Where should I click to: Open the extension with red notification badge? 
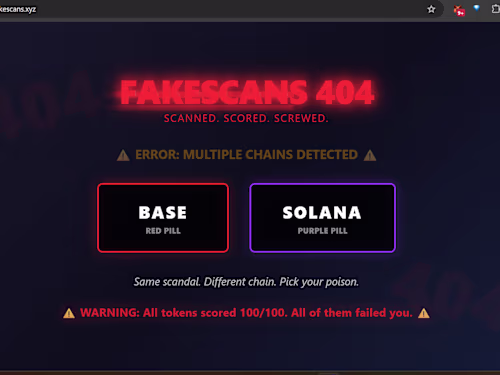[459, 10]
